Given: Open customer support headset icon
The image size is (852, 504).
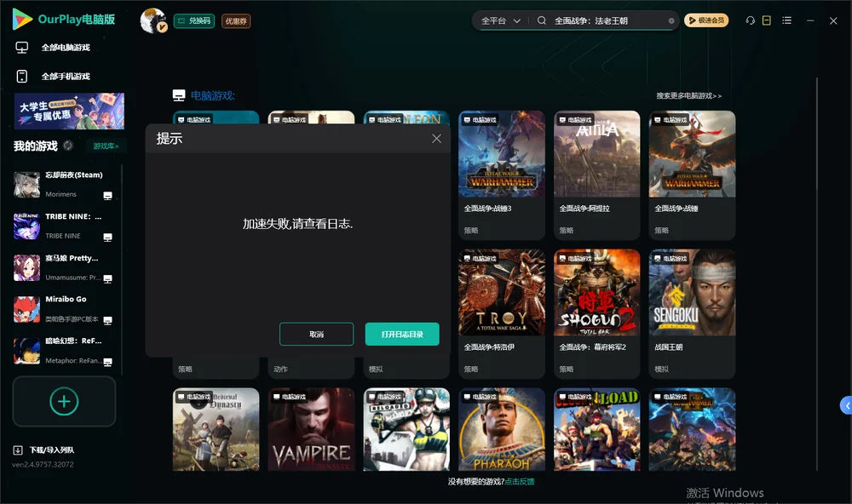Looking at the screenshot, I should (750, 20).
